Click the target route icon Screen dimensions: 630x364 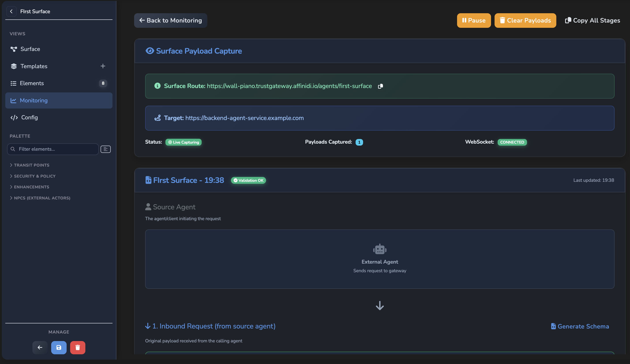[157, 118]
